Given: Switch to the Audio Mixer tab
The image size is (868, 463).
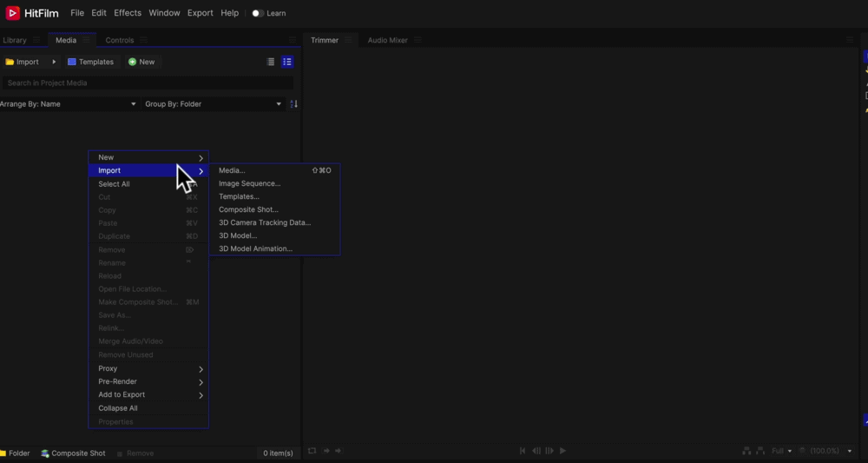Looking at the screenshot, I should [x=387, y=40].
